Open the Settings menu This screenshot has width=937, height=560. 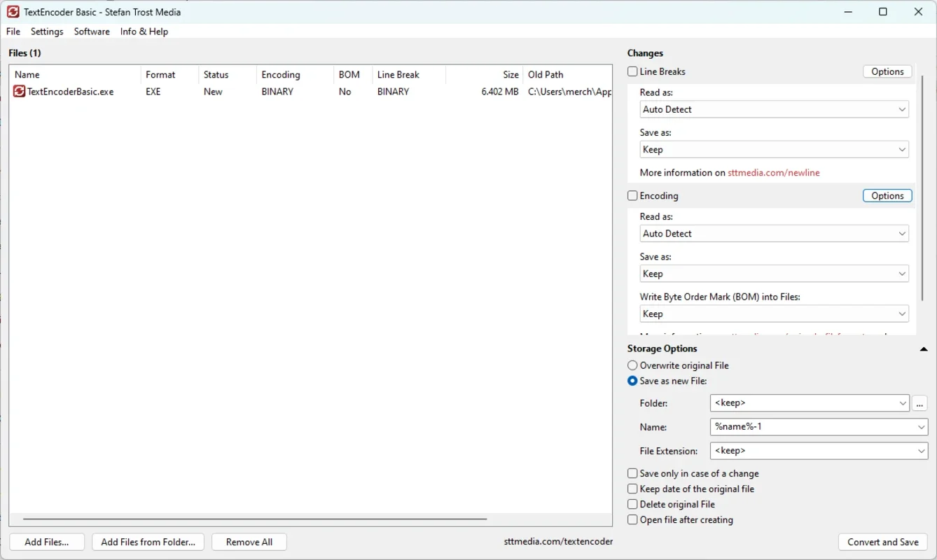point(47,31)
